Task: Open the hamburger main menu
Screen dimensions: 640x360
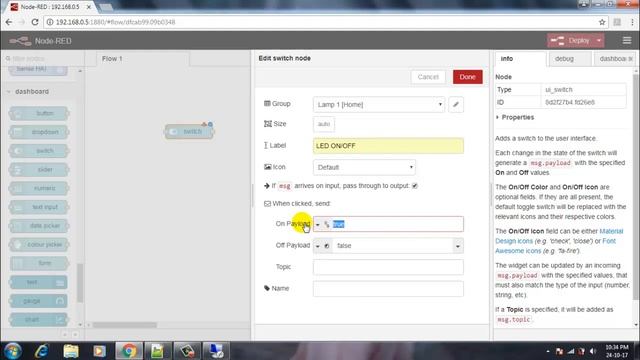Action: click(x=627, y=40)
